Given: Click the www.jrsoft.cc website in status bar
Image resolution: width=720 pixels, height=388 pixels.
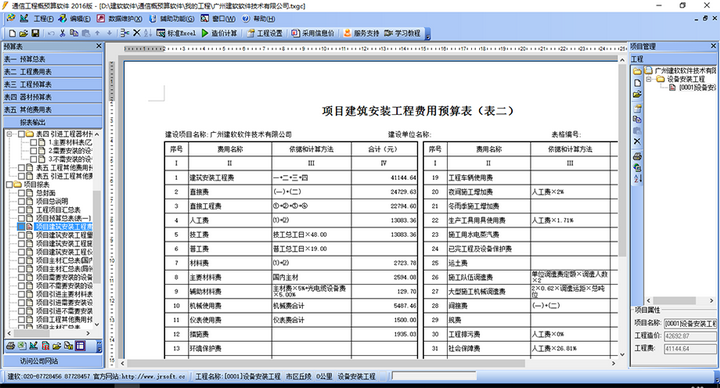Looking at the screenshot, I should tap(153, 377).
